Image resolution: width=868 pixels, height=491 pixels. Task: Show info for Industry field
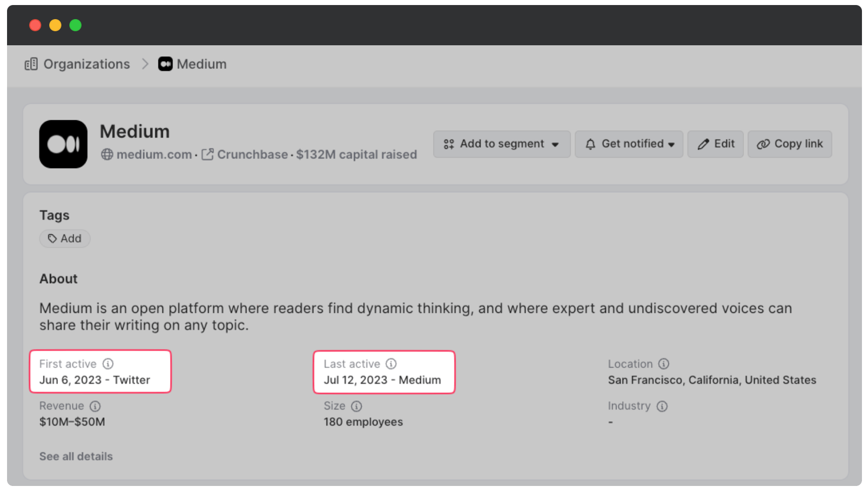coord(662,406)
